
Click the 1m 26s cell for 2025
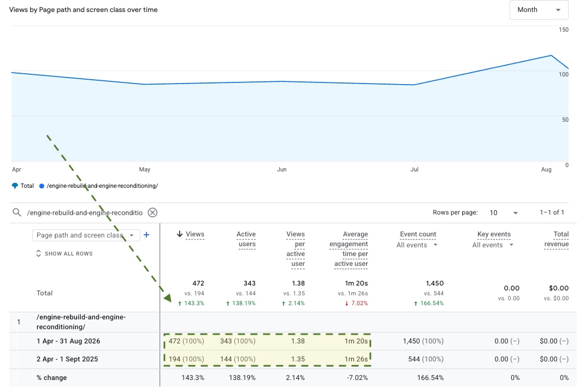coord(356,359)
